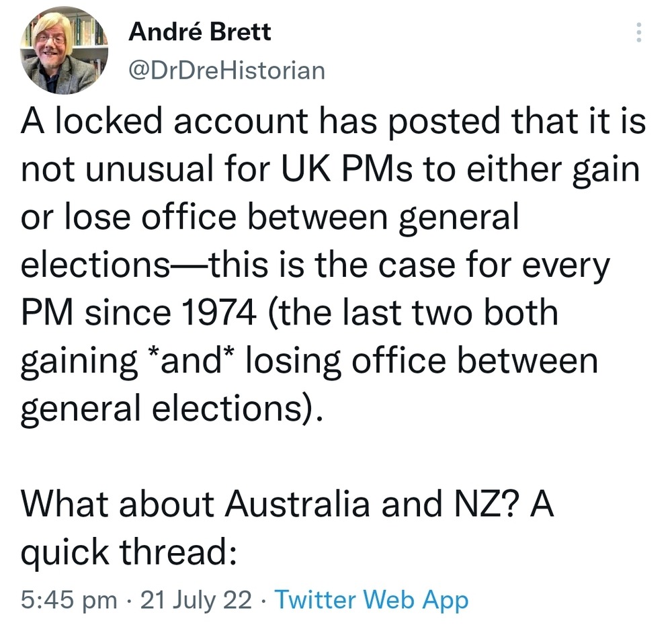672x629 pixels.
Task: Click the 5:45 pm timestamp
Action: pyautogui.click(x=69, y=599)
